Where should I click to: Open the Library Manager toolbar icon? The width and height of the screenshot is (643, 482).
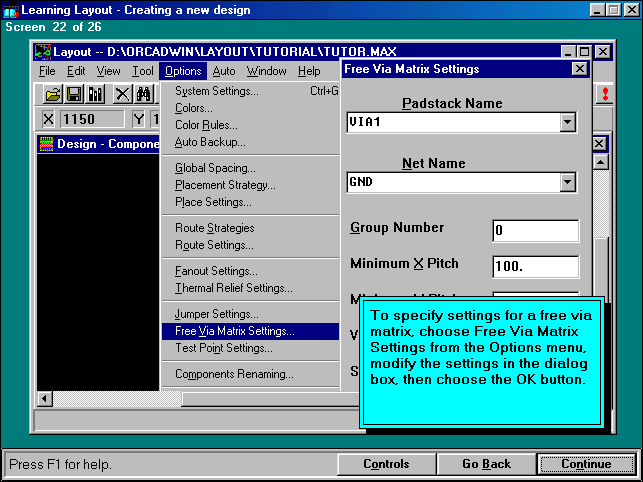pos(96,94)
